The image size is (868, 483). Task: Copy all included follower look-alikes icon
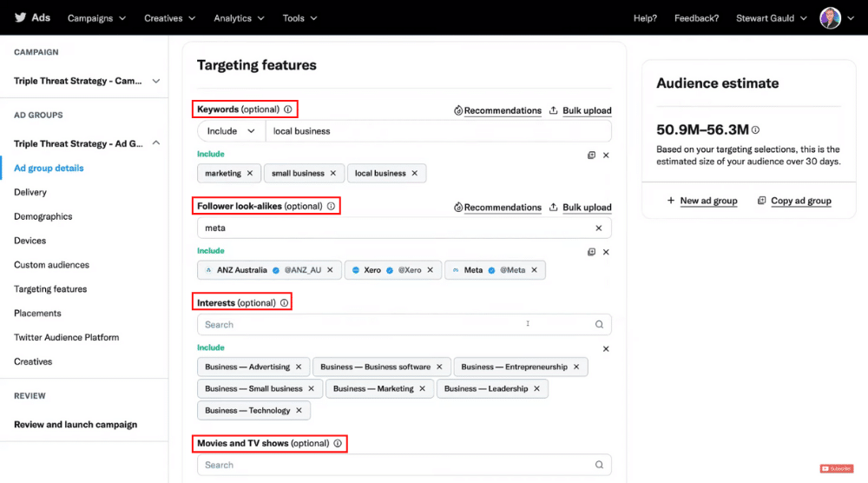click(x=591, y=252)
